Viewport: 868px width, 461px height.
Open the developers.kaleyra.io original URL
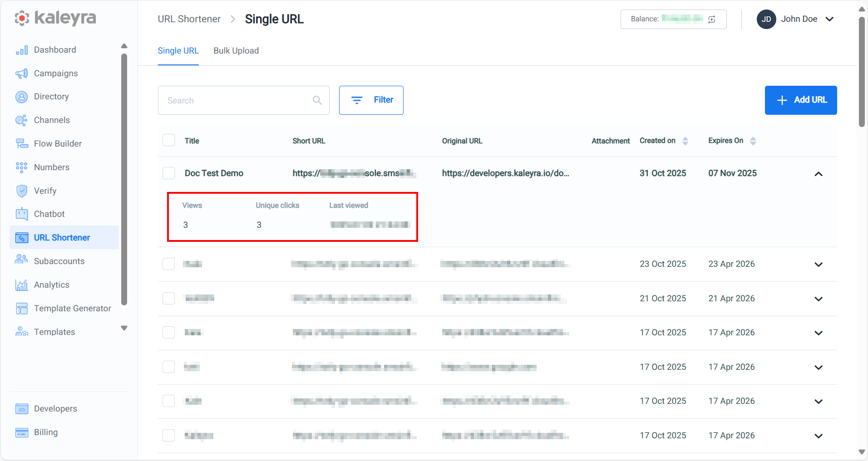[x=506, y=173]
